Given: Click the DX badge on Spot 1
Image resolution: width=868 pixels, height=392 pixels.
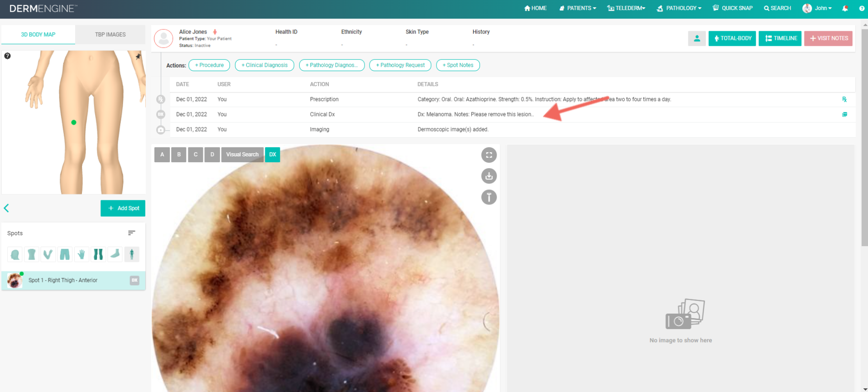Looking at the screenshot, I should coord(134,281).
